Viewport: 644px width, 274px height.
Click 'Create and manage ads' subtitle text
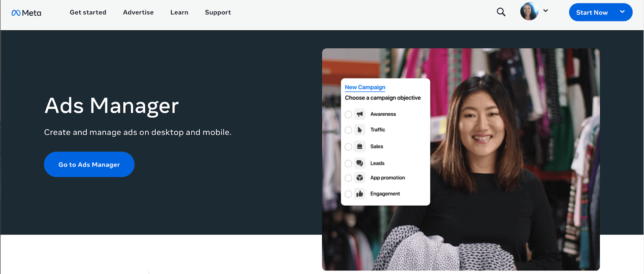(138, 132)
